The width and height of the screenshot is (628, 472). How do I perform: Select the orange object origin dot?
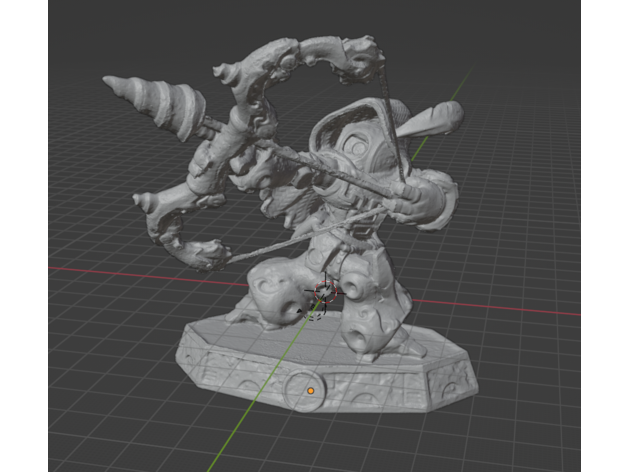(x=311, y=390)
